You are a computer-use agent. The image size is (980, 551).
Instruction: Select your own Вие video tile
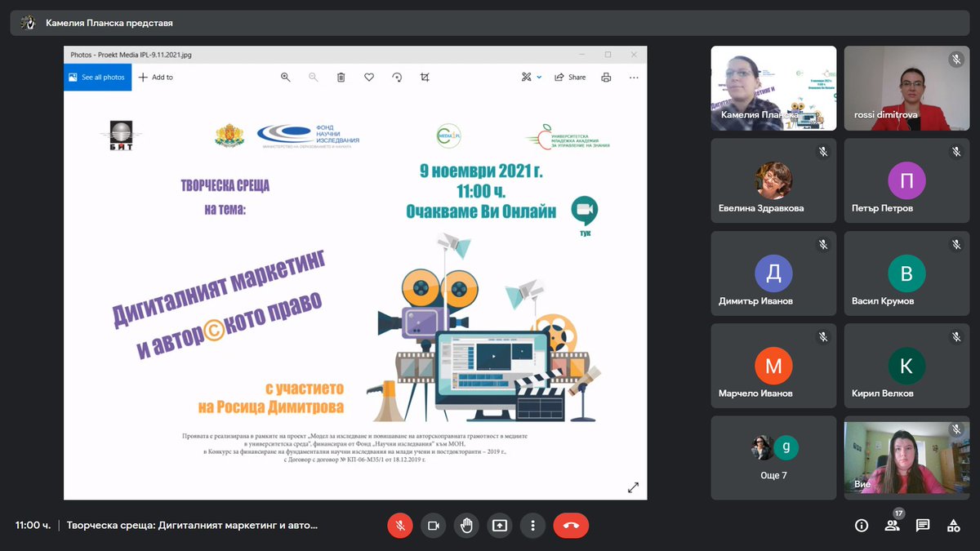coord(906,458)
